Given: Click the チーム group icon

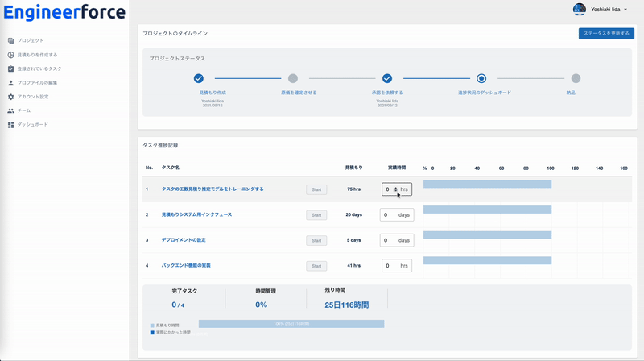Looking at the screenshot, I should click(11, 110).
